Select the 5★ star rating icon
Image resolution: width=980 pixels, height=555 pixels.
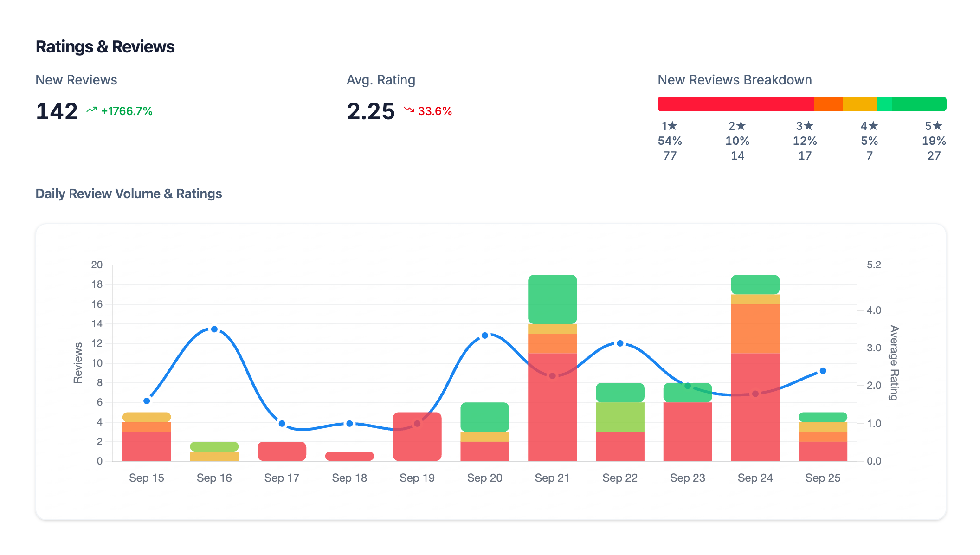tap(936, 125)
